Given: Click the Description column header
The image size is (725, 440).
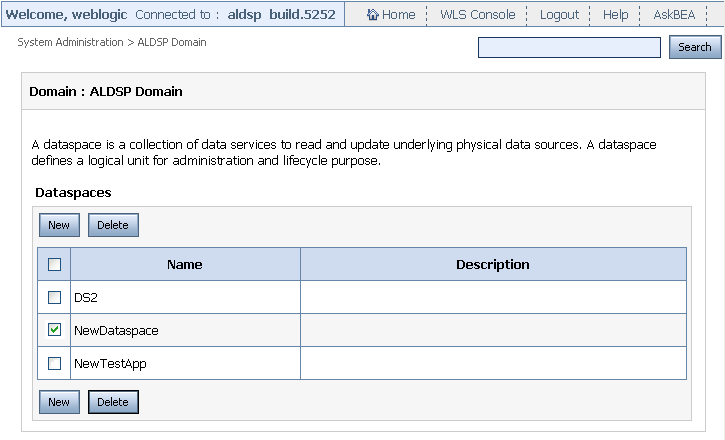Looking at the screenshot, I should point(493,264).
